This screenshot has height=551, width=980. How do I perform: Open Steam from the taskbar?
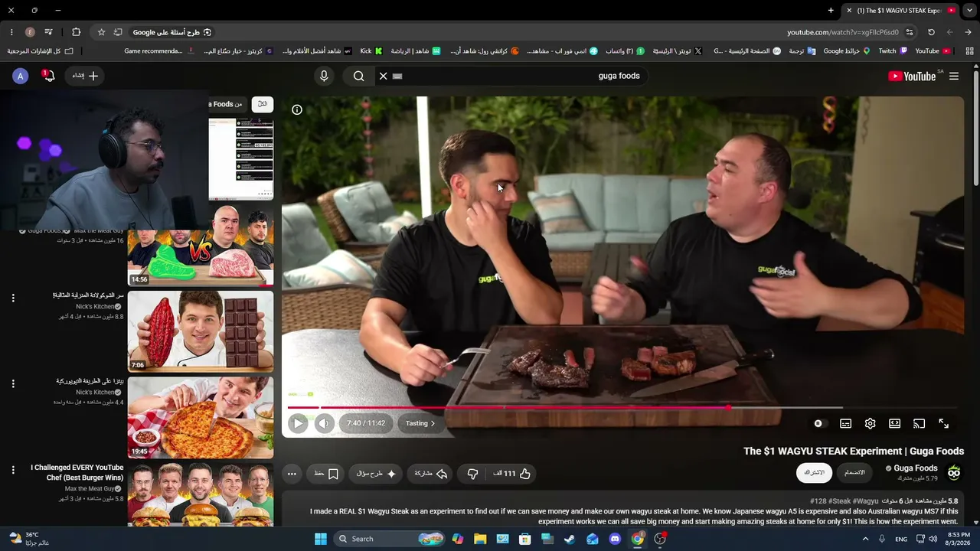point(570,539)
